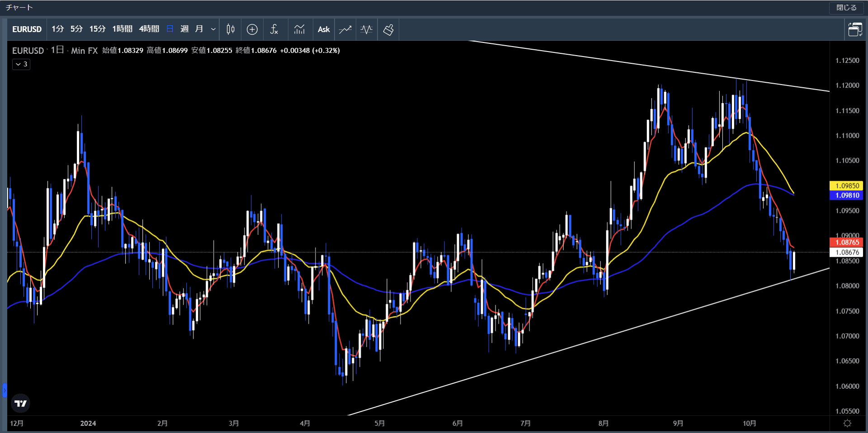Click the 1.06000 price axis label
This screenshot has width=868, height=433.
(847, 386)
